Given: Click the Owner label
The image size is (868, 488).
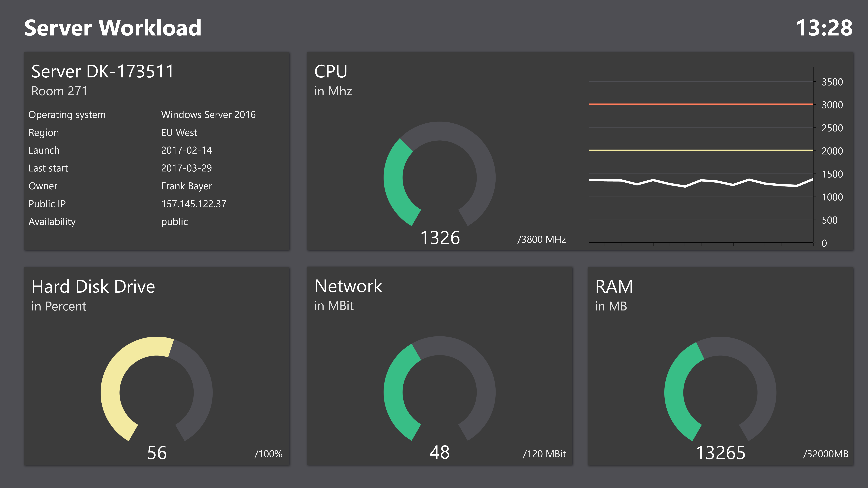Looking at the screenshot, I should point(43,186).
